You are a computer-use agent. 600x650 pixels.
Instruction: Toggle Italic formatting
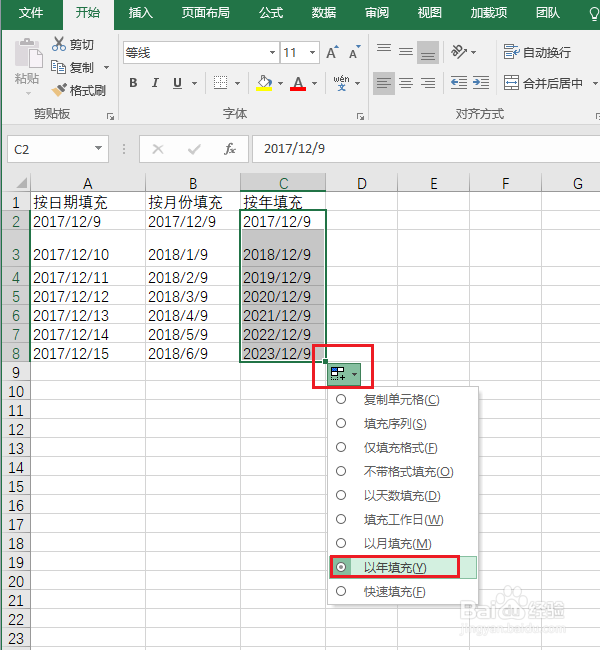[155, 83]
